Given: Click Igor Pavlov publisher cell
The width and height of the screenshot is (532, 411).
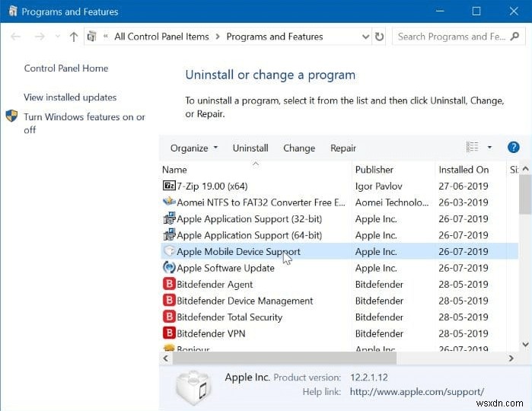Looking at the screenshot, I should [x=379, y=186].
